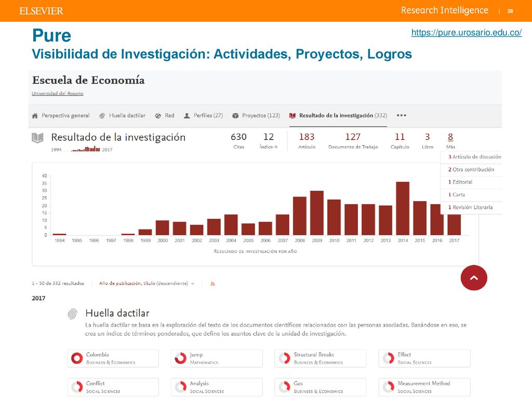Select 1 Revisión Literaria entry
532x399 pixels.
471,207
